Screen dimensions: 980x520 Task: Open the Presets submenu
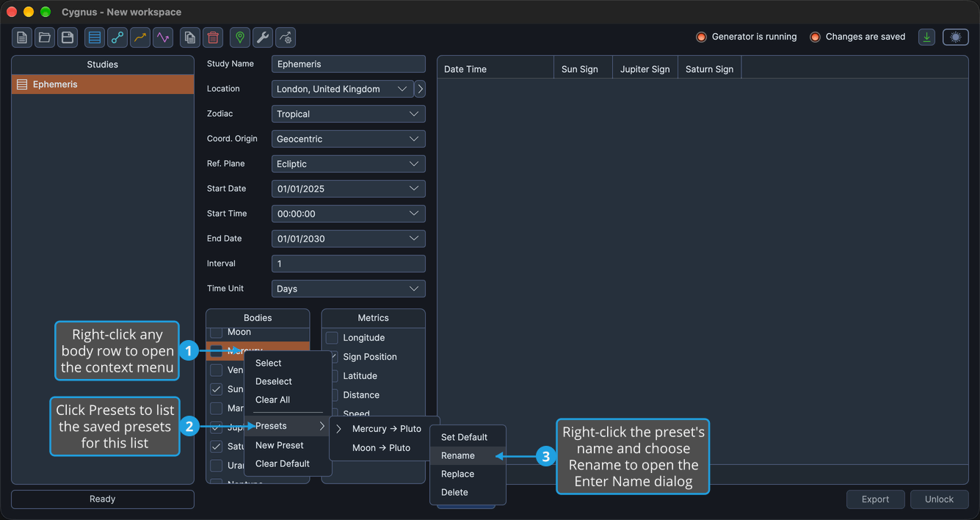point(288,426)
